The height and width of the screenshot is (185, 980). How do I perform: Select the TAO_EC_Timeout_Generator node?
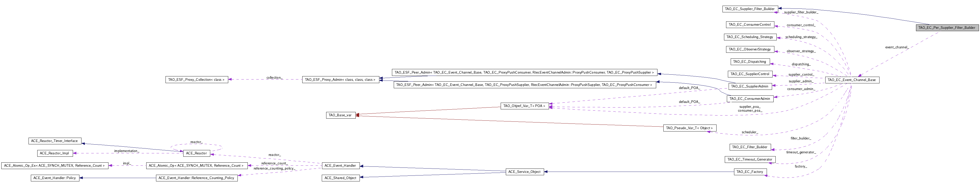(750, 159)
